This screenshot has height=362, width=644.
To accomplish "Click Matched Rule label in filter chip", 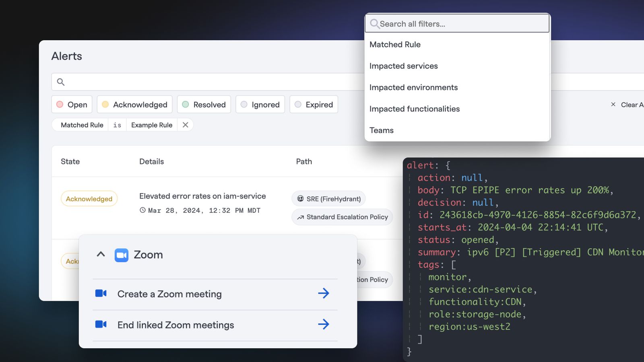I will (82, 125).
